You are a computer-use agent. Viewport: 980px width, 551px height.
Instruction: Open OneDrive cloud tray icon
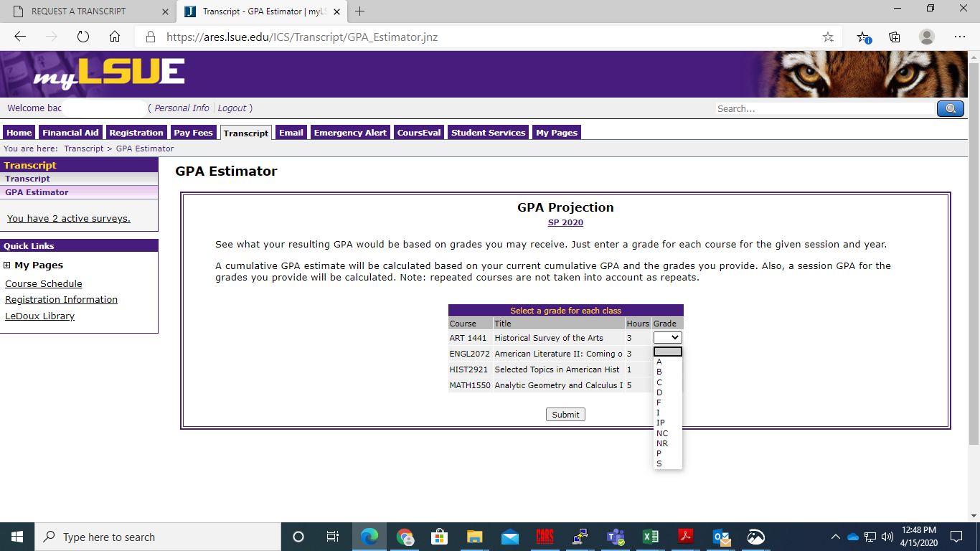(853, 537)
